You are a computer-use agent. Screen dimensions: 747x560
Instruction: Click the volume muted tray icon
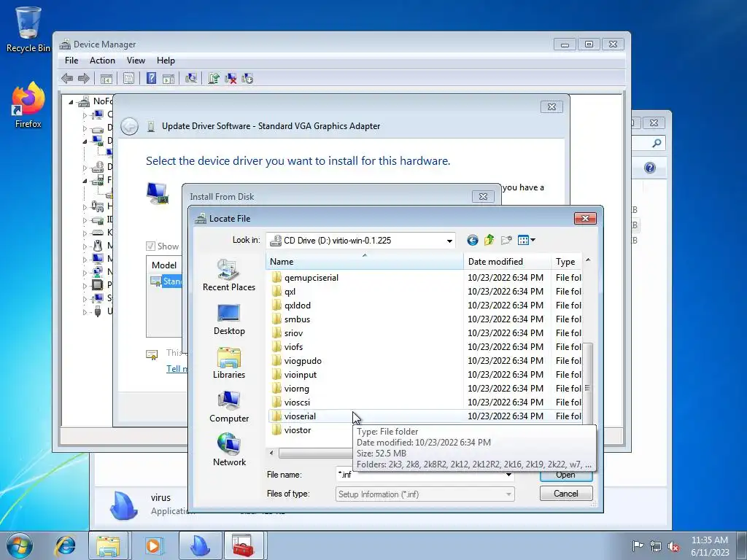coord(673,546)
